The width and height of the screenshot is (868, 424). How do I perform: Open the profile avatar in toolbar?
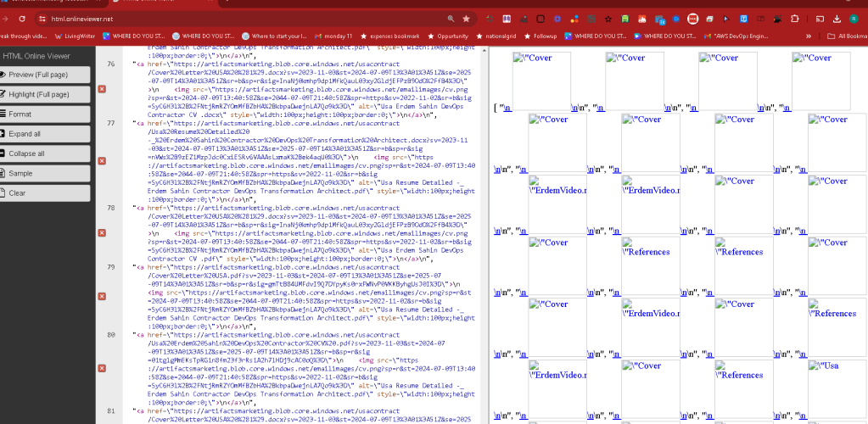pos(854,19)
